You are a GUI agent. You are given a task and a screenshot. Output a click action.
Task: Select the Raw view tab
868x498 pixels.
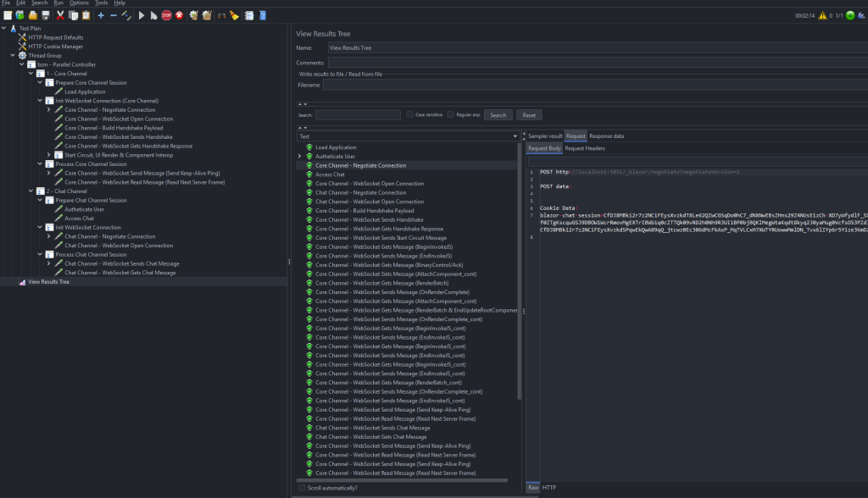point(533,488)
